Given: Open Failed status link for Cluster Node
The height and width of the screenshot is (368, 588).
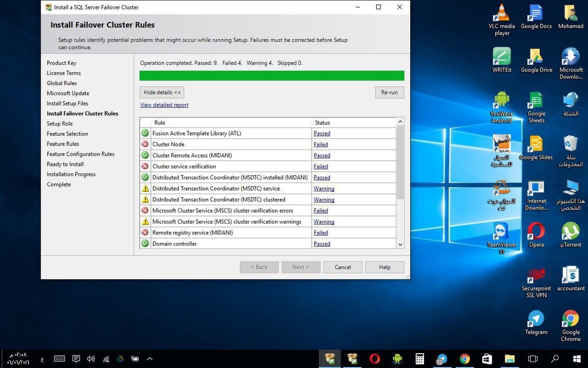Looking at the screenshot, I should pyautogui.click(x=321, y=144).
